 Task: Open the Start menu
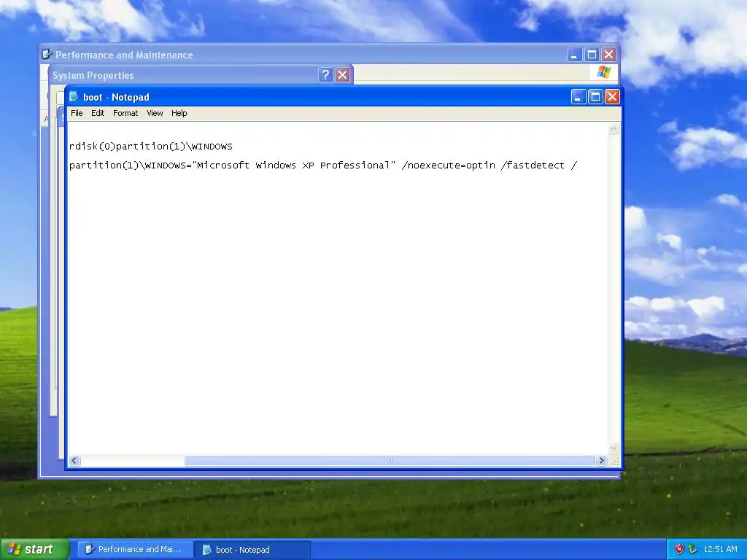point(34,550)
